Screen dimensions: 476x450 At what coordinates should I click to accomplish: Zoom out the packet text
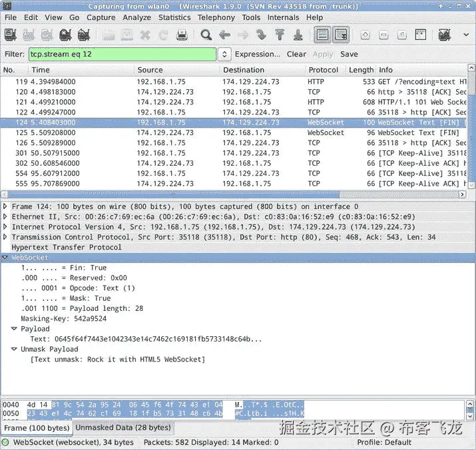tap(383, 35)
